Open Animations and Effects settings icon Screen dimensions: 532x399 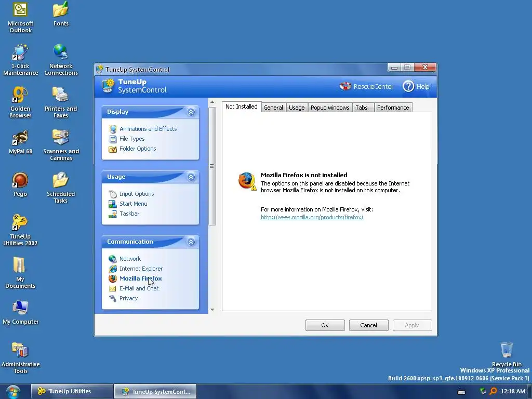point(113,129)
